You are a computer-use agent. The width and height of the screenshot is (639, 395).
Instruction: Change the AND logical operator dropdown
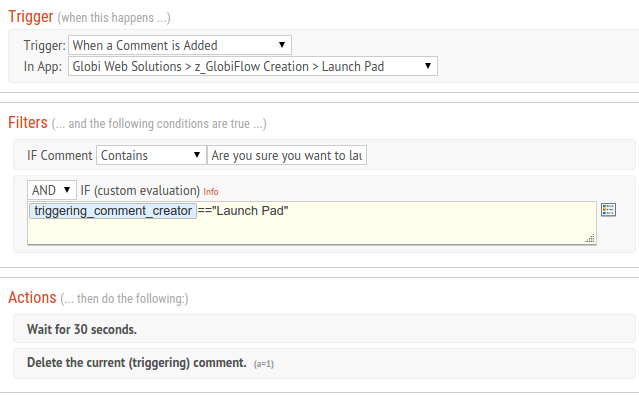[x=52, y=190]
